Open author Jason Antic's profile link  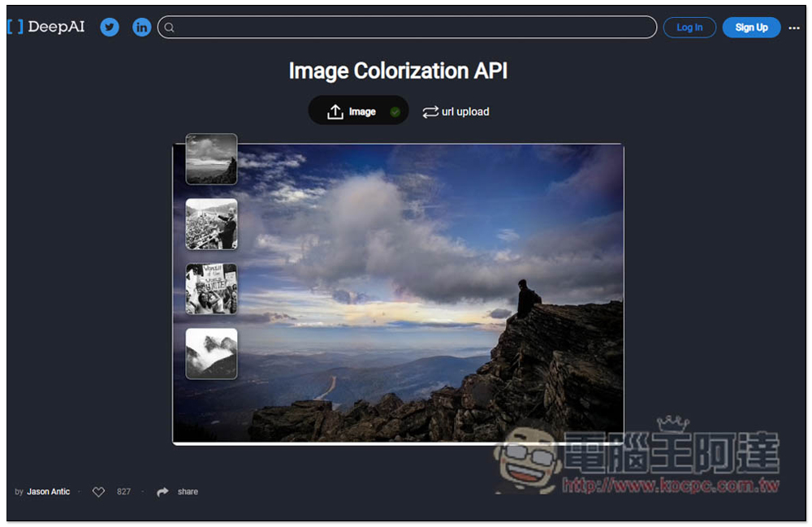[49, 491]
